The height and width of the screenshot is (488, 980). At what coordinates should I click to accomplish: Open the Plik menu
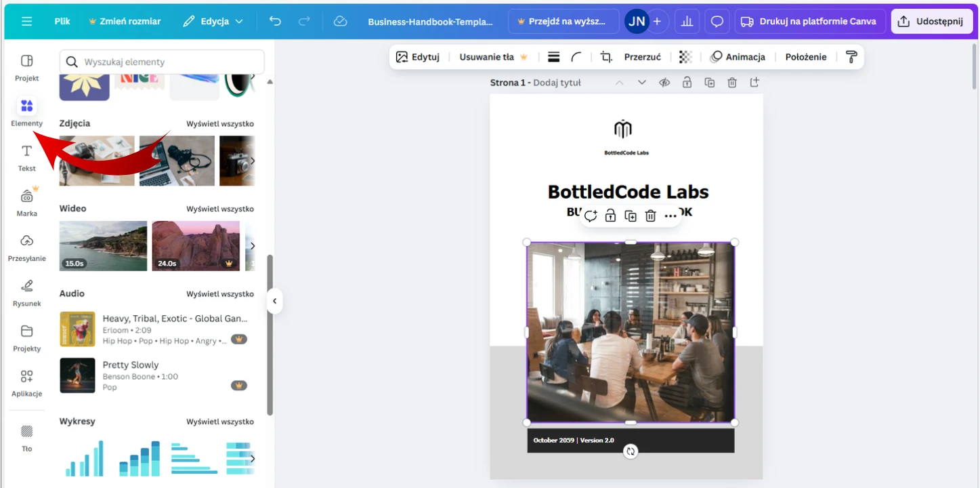click(x=62, y=21)
